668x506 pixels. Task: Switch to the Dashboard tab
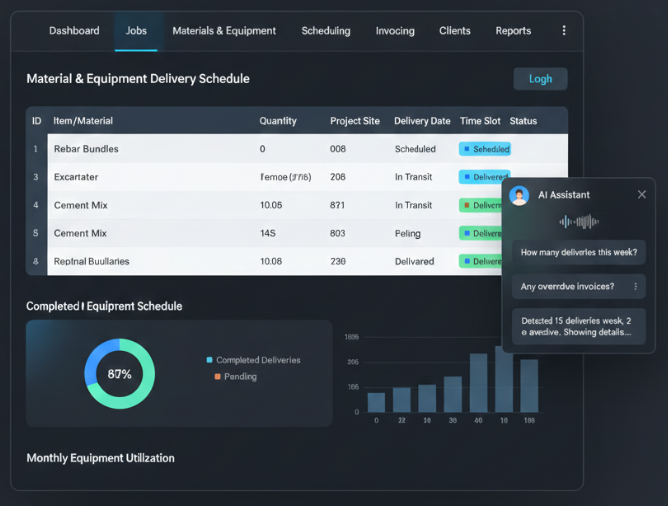click(x=74, y=31)
